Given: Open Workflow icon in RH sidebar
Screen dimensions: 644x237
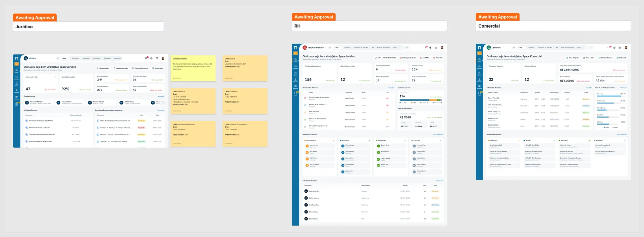Looking at the screenshot, I should [296, 87].
